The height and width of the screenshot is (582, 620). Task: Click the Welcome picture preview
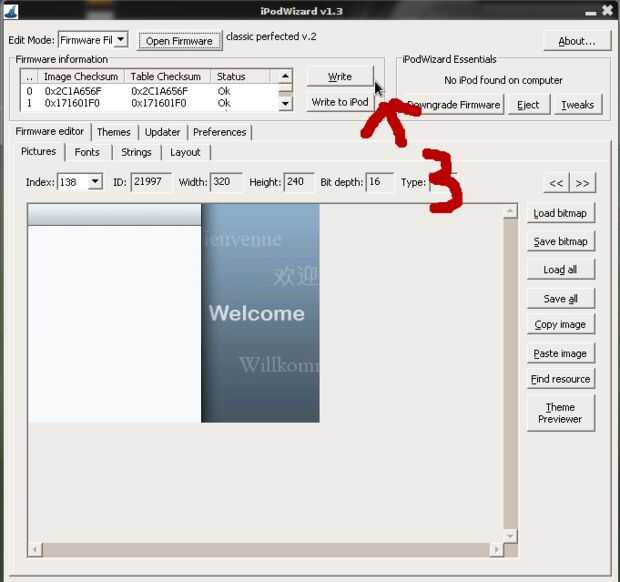(174, 313)
